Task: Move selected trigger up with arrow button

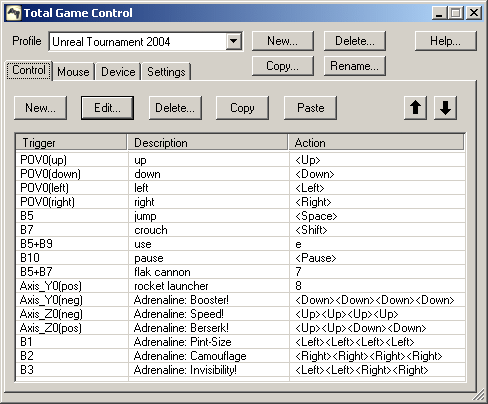Action: 415,108
